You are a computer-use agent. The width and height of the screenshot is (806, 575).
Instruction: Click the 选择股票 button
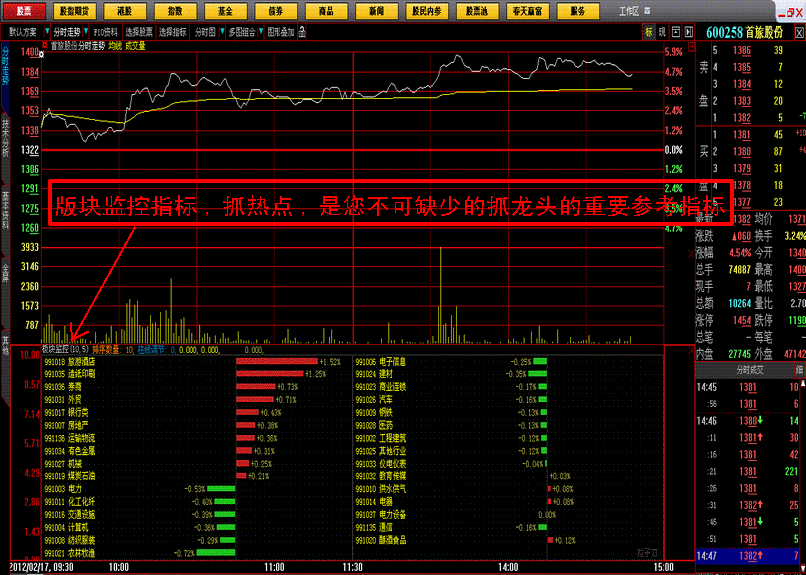(x=138, y=32)
